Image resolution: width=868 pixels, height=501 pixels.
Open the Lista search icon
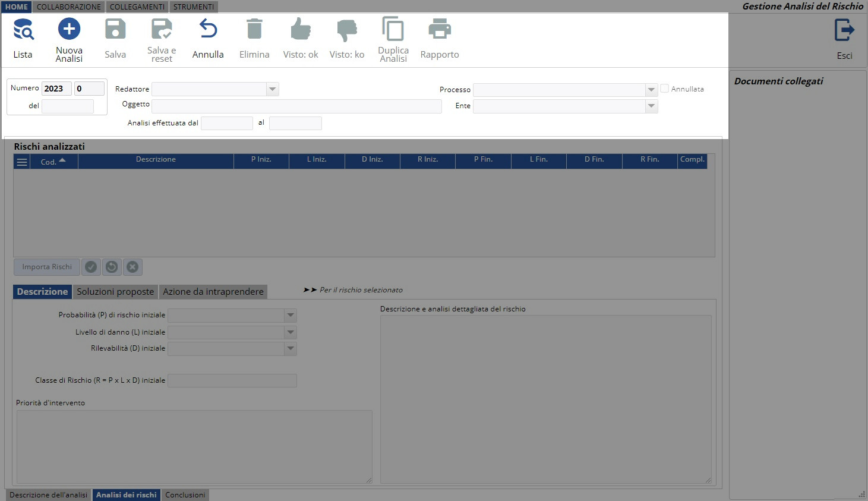[23, 30]
